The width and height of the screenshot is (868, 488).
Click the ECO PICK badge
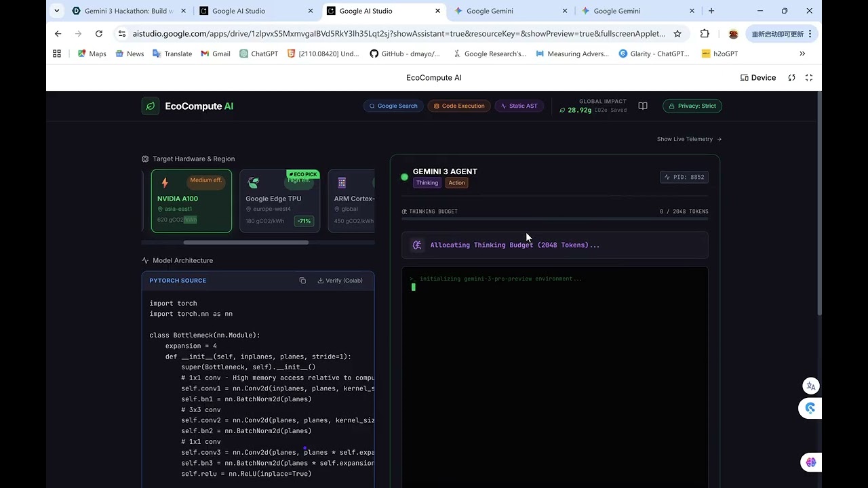302,174
